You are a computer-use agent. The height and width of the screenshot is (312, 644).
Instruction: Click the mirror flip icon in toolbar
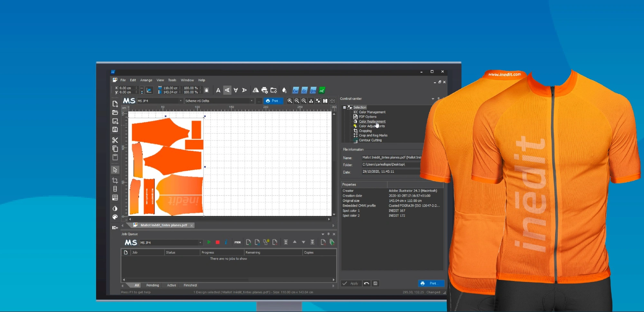pyautogui.click(x=255, y=90)
